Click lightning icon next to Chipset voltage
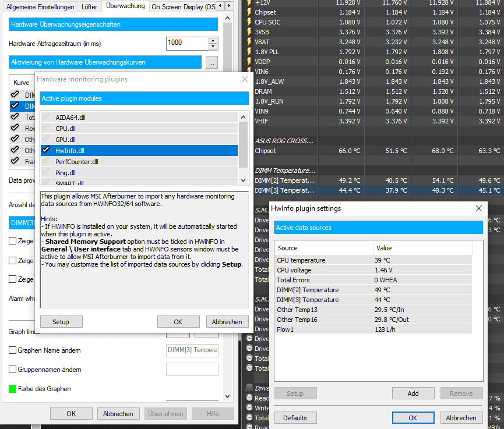 pyautogui.click(x=249, y=12)
